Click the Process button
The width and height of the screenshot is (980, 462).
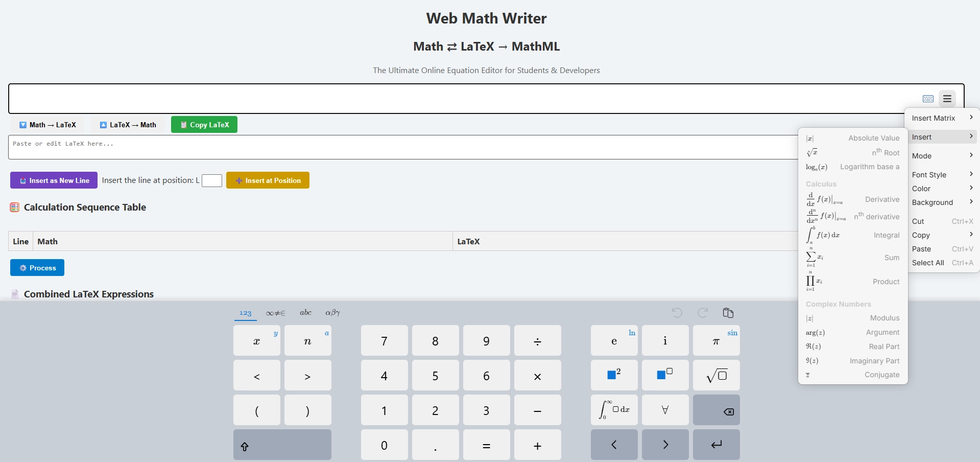[37, 267]
